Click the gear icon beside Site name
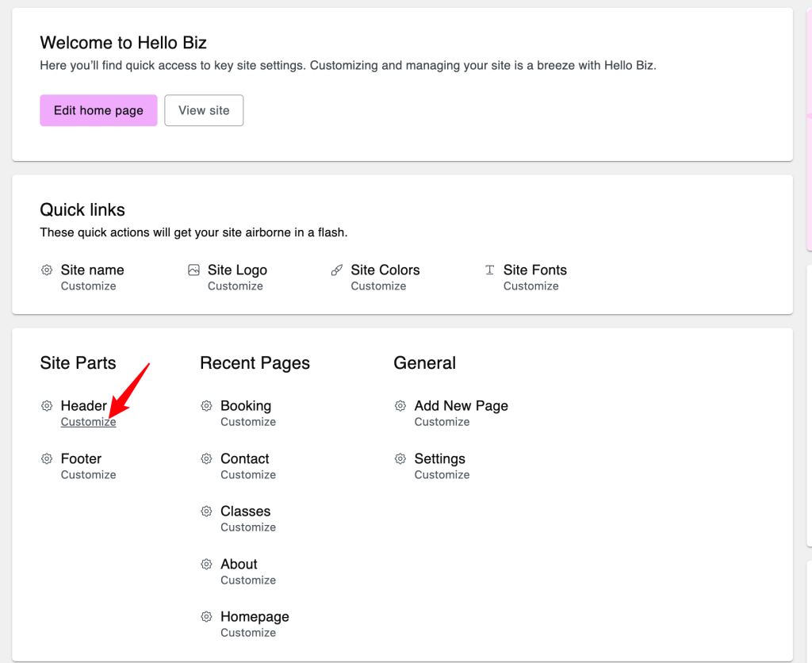This screenshot has height=663, width=812. coord(47,270)
